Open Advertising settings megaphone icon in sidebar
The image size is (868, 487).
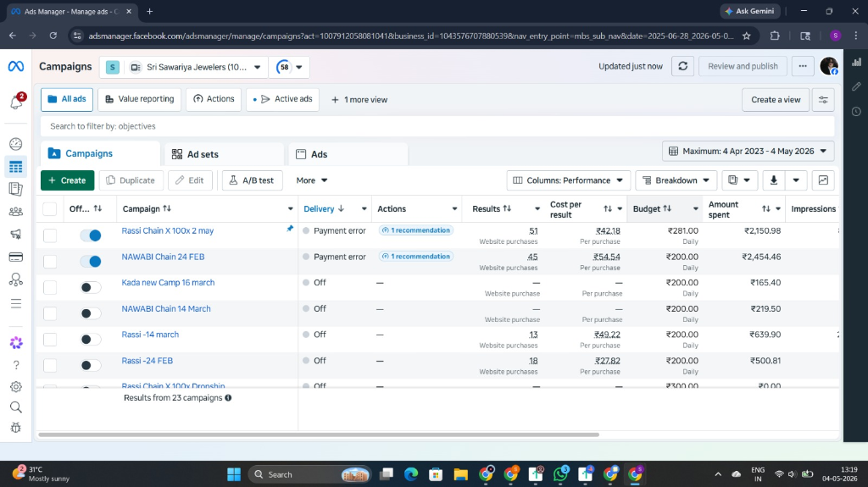16,234
